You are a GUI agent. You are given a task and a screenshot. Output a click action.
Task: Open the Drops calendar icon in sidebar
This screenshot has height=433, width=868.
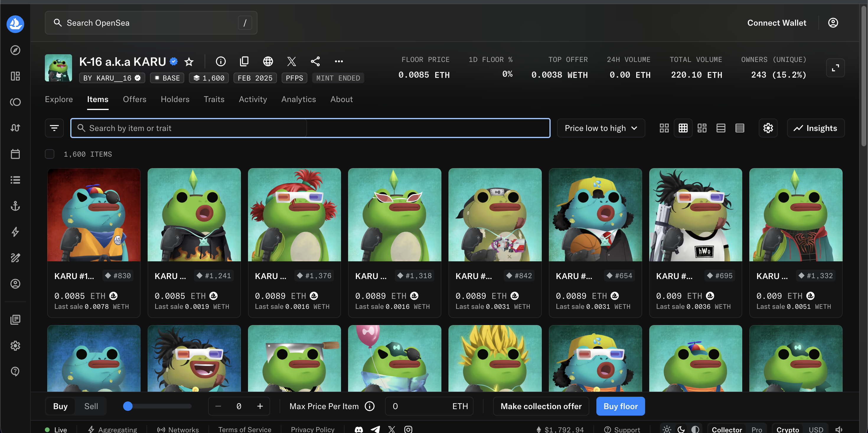[x=15, y=154]
